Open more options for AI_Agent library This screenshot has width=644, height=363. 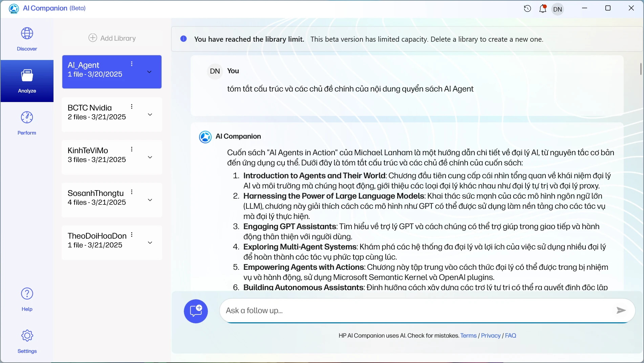pos(132,64)
